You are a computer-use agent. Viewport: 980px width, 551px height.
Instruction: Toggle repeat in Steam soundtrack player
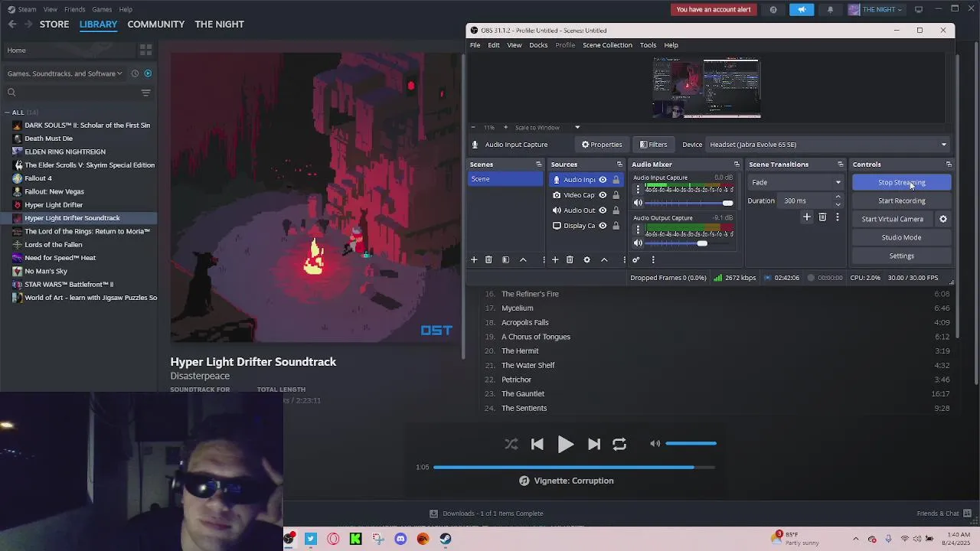[619, 444]
